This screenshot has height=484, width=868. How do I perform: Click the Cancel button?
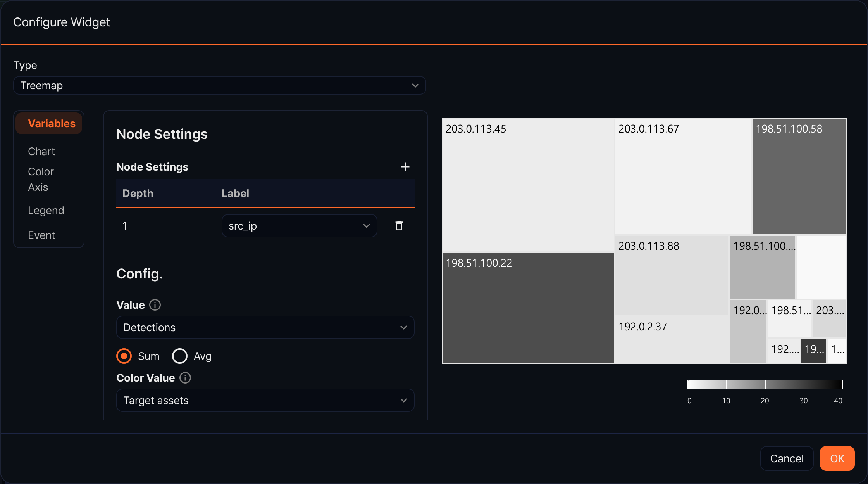point(787,458)
